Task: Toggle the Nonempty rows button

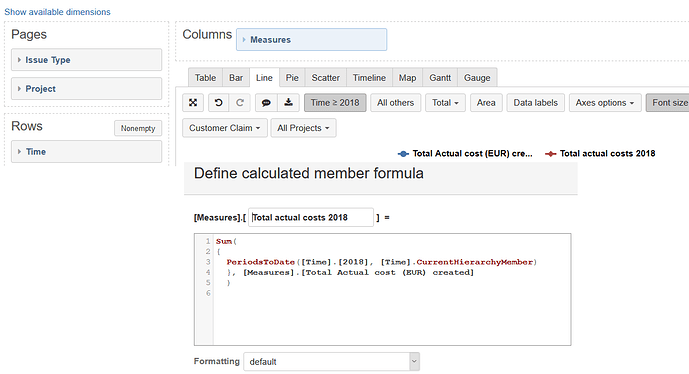Action: click(x=138, y=128)
